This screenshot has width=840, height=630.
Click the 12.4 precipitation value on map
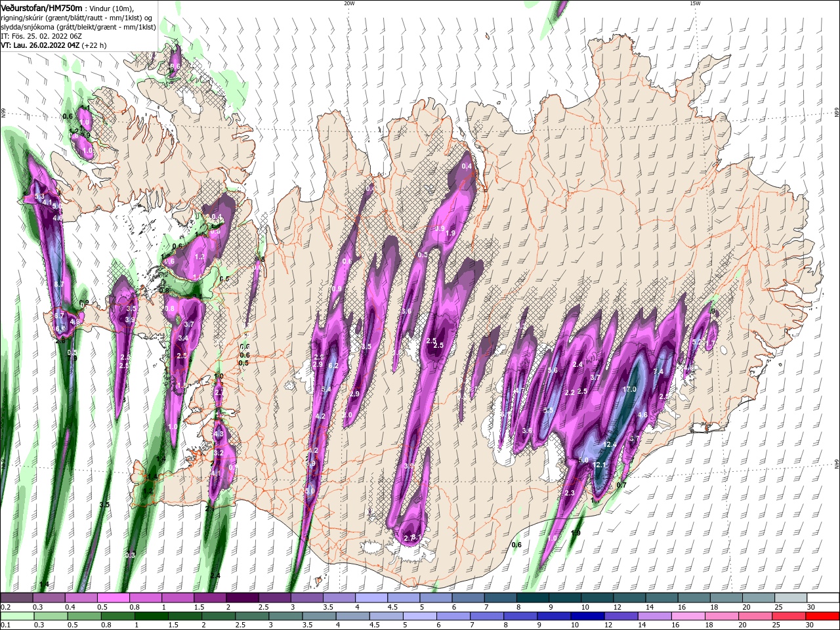click(610, 444)
